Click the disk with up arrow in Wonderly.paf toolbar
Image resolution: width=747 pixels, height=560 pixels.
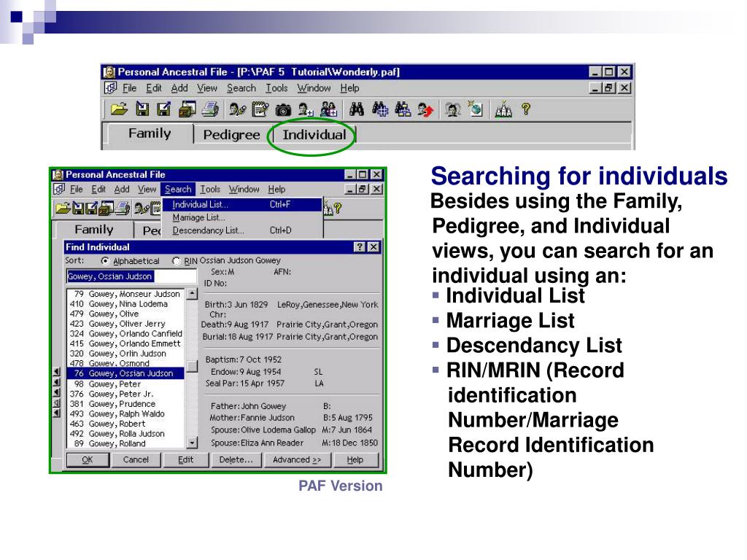164,109
